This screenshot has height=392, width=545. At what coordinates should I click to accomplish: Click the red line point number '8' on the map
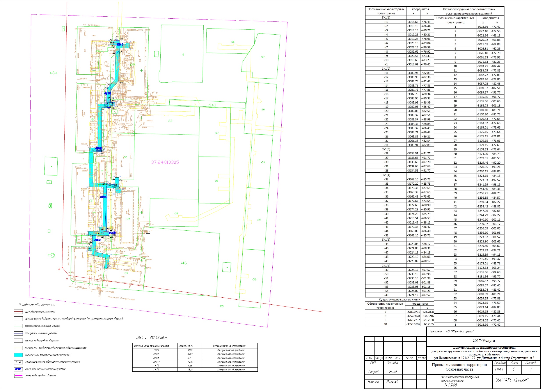[x=59, y=269]
